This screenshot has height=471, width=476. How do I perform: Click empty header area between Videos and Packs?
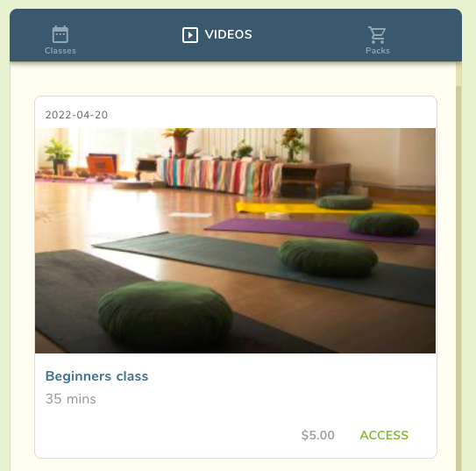[309, 35]
